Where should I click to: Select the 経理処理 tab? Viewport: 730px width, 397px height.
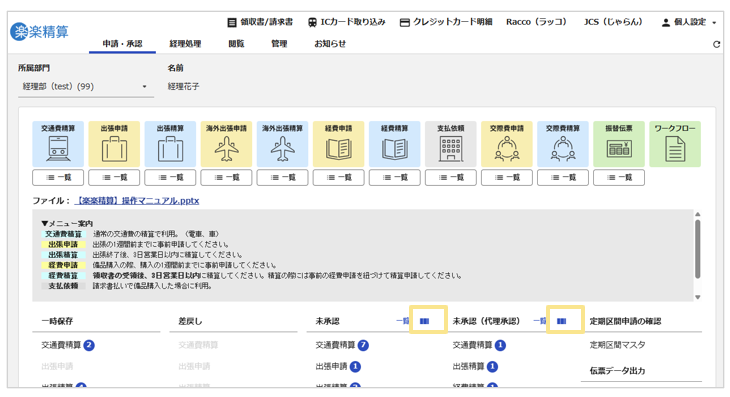(185, 44)
